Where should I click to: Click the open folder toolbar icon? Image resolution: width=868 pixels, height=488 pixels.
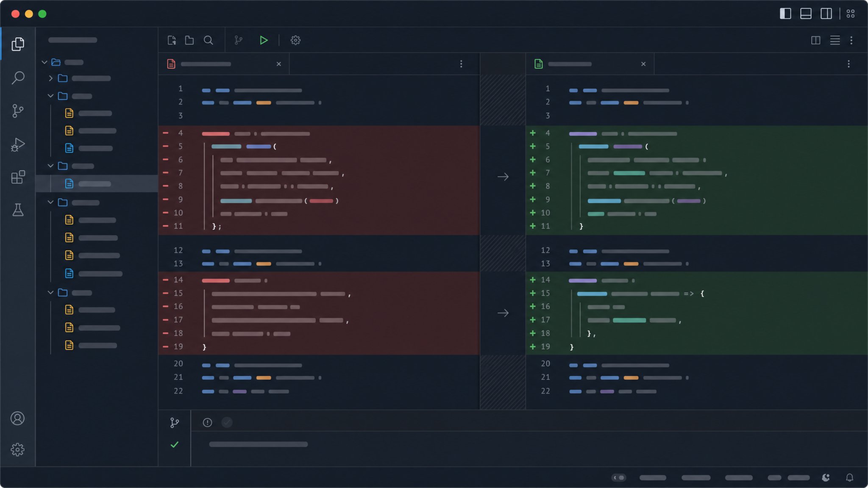click(189, 40)
